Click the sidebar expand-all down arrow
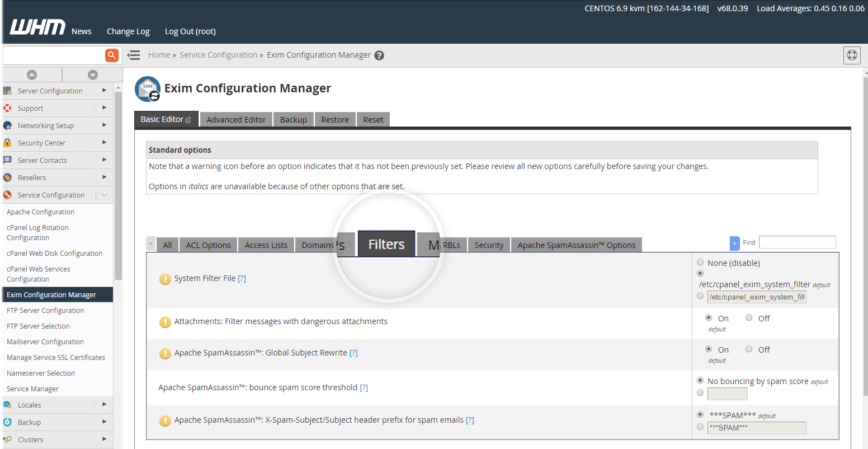This screenshot has width=868, height=449. [x=93, y=75]
